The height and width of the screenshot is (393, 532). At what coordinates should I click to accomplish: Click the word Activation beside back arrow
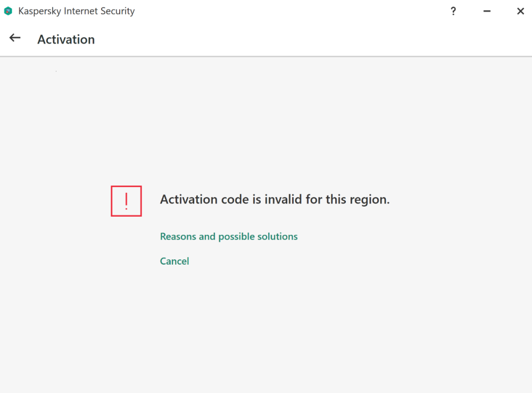click(x=66, y=39)
